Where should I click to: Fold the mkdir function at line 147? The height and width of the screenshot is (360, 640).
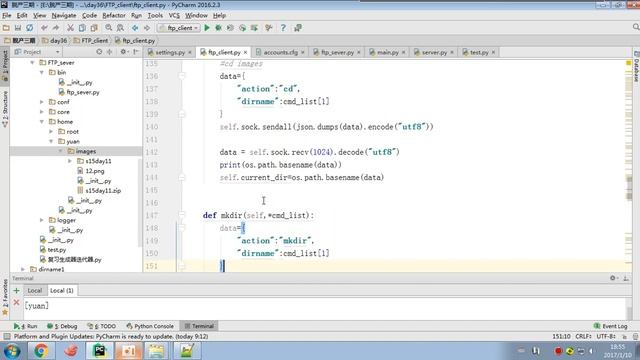pyautogui.click(x=182, y=215)
